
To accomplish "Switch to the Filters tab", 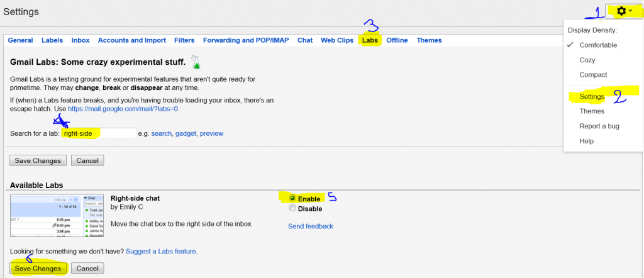I will pos(184,40).
